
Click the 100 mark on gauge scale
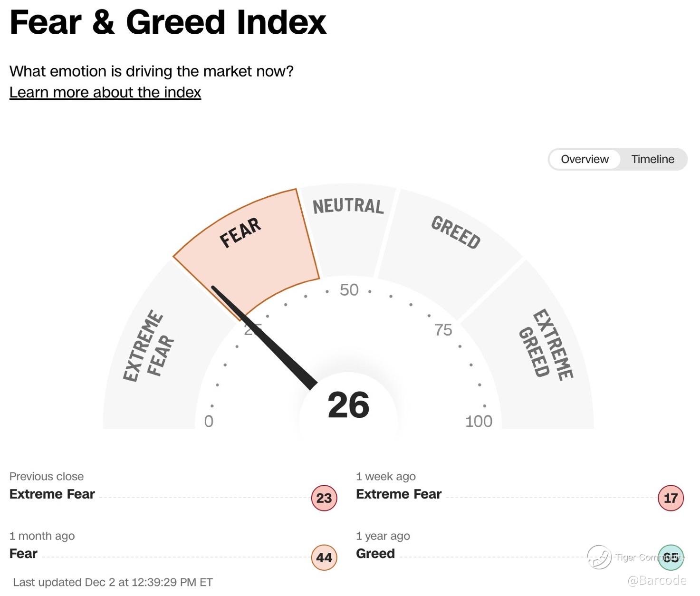point(479,421)
